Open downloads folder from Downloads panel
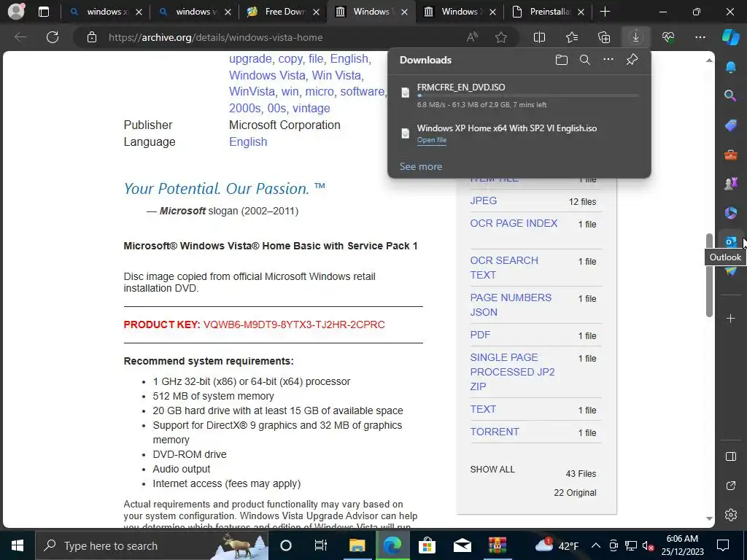The width and height of the screenshot is (747, 560). 562,60
